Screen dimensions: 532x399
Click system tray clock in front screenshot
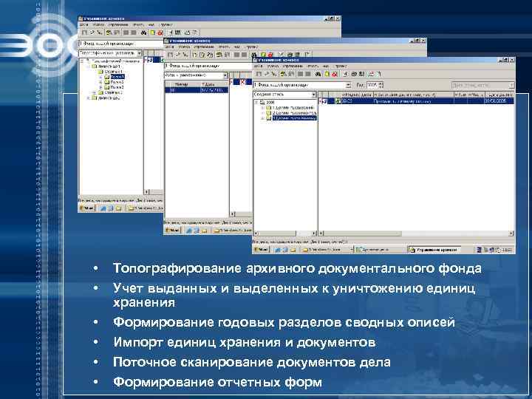tap(507, 250)
